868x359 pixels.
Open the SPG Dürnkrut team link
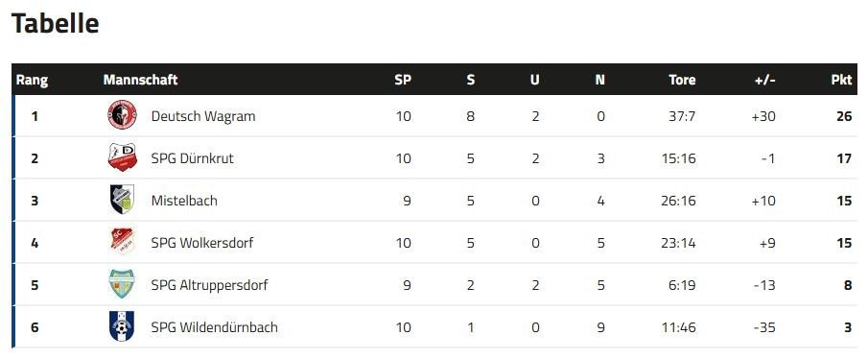[192, 158]
